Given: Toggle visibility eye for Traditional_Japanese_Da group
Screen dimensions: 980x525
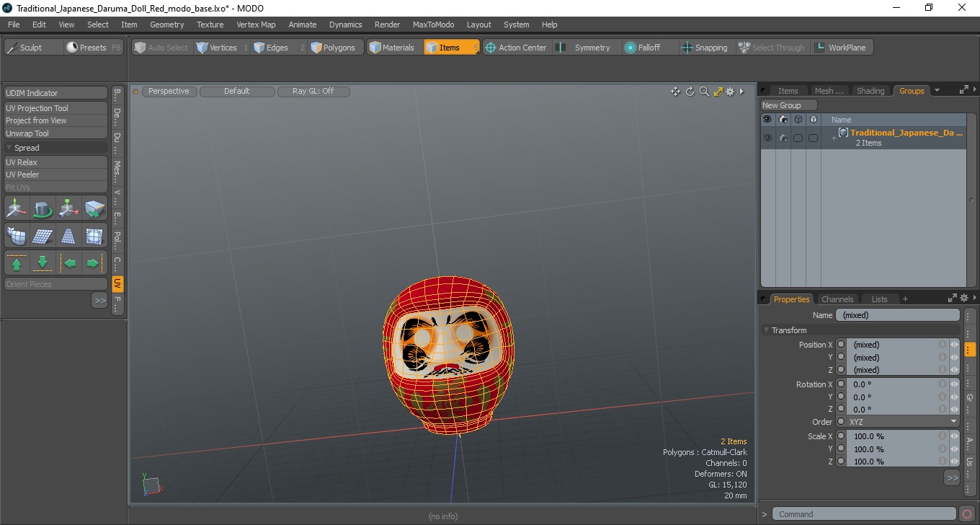Looking at the screenshot, I should tap(767, 138).
